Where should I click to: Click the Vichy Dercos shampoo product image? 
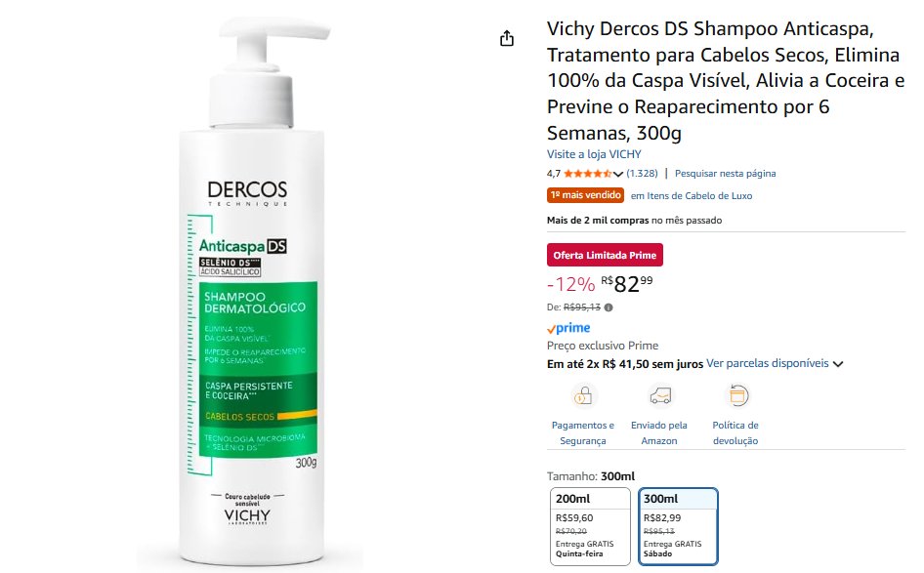coord(252,292)
